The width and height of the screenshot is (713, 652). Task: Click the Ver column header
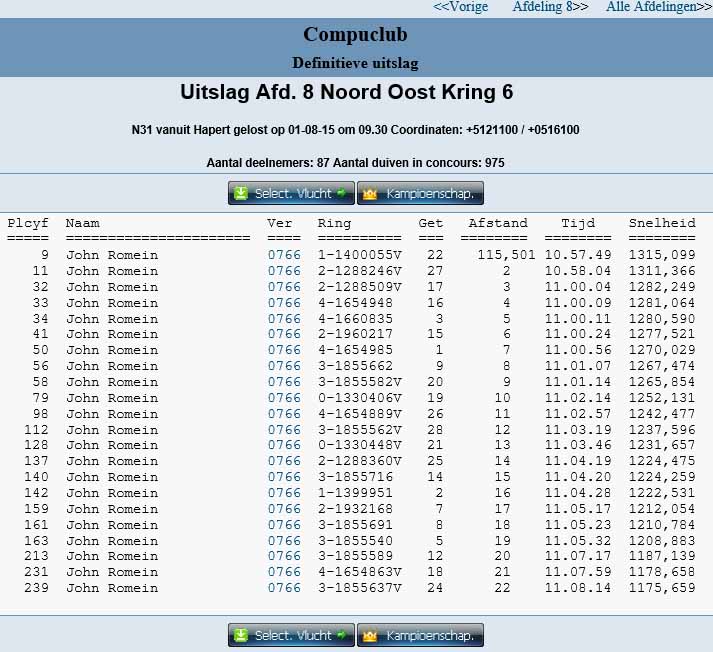(280, 223)
